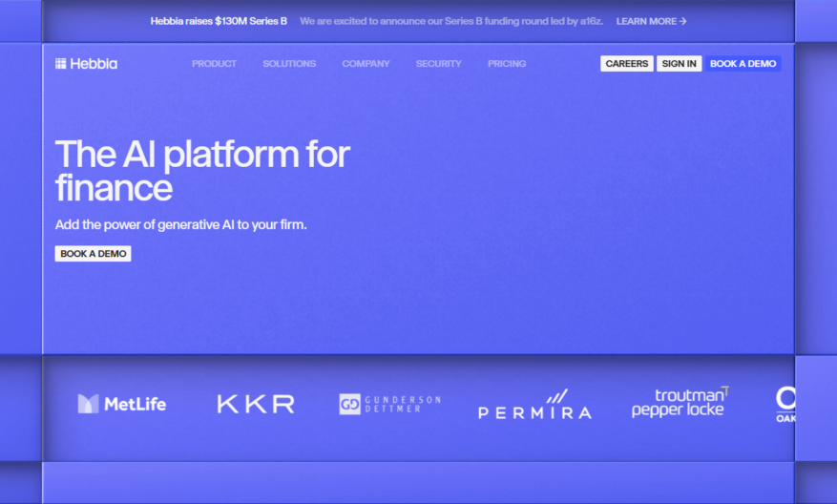Select the MetLife customer logo

(x=122, y=404)
